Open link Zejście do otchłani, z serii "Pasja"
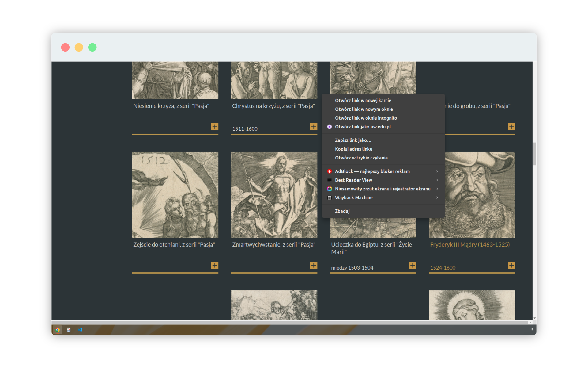 point(174,245)
